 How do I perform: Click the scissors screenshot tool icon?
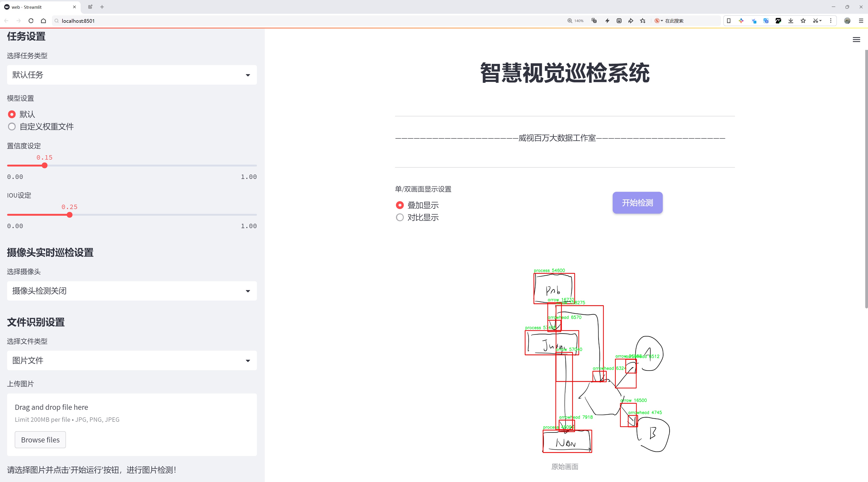coord(815,20)
